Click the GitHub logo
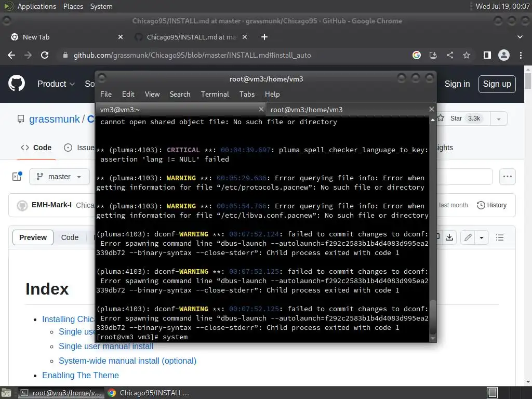 coord(17,84)
